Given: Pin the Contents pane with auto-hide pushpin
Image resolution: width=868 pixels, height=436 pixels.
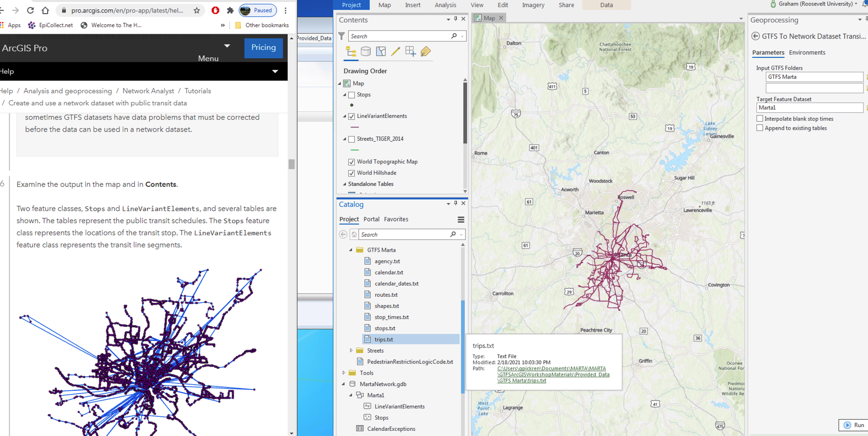Looking at the screenshot, I should pos(455,19).
